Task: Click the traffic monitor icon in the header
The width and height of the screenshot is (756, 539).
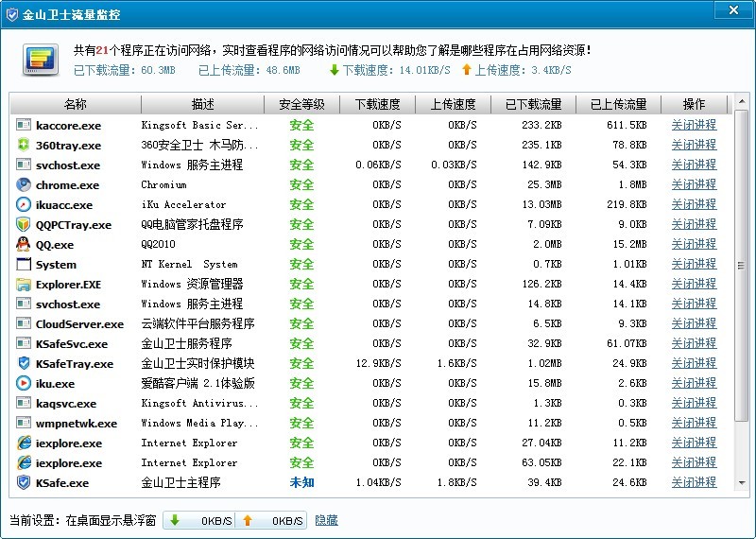Action: (41, 60)
